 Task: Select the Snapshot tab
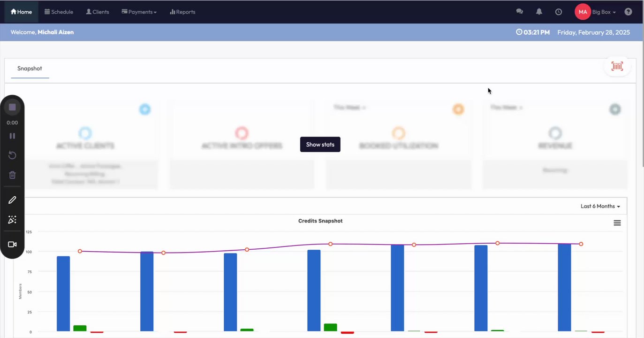tap(30, 69)
